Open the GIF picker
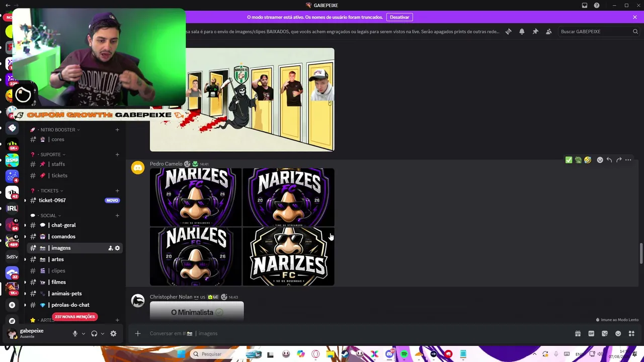This screenshot has width=644, height=362. 591,333
